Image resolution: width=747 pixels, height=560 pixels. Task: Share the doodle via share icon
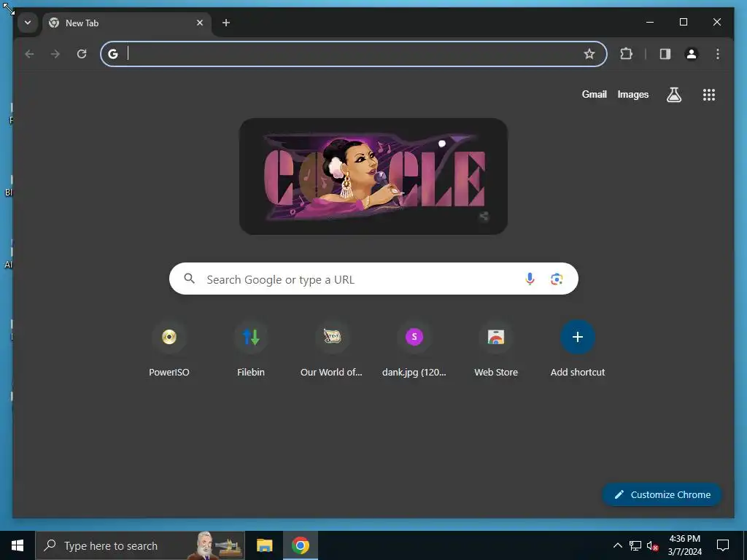coord(484,216)
